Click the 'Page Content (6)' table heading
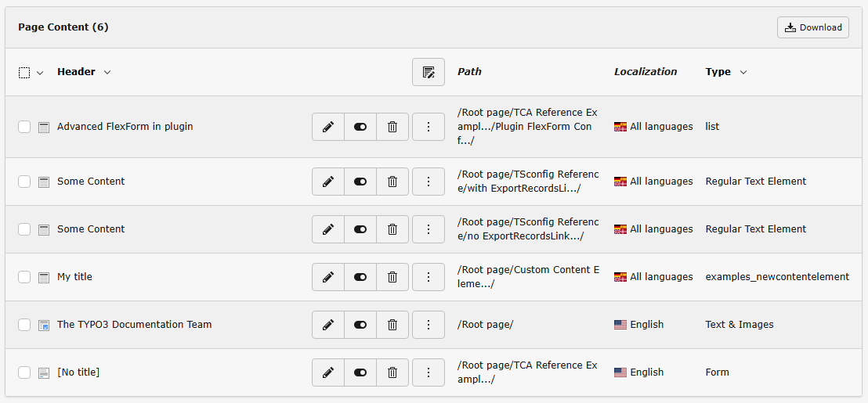868x403 pixels. (x=63, y=27)
